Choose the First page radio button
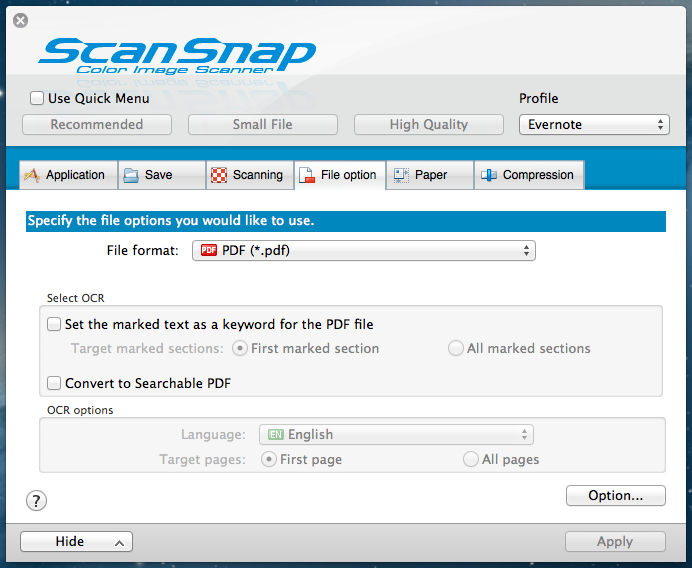692x568 pixels. (269, 459)
